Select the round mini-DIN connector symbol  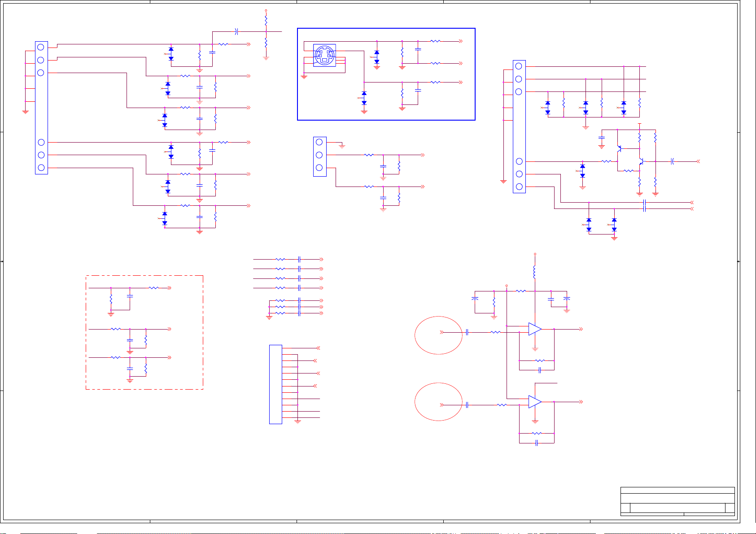click(324, 56)
